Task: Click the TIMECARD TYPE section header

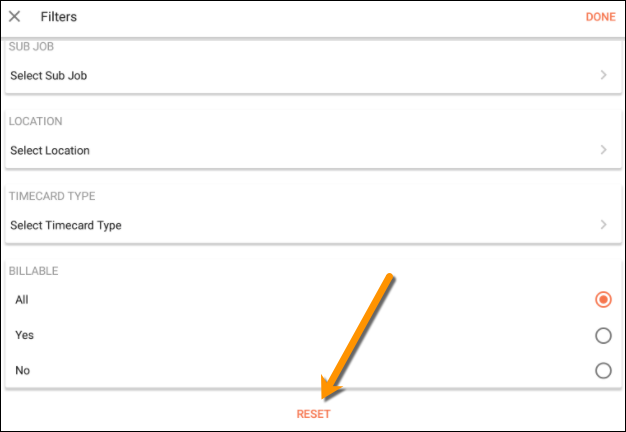Action: click(52, 196)
